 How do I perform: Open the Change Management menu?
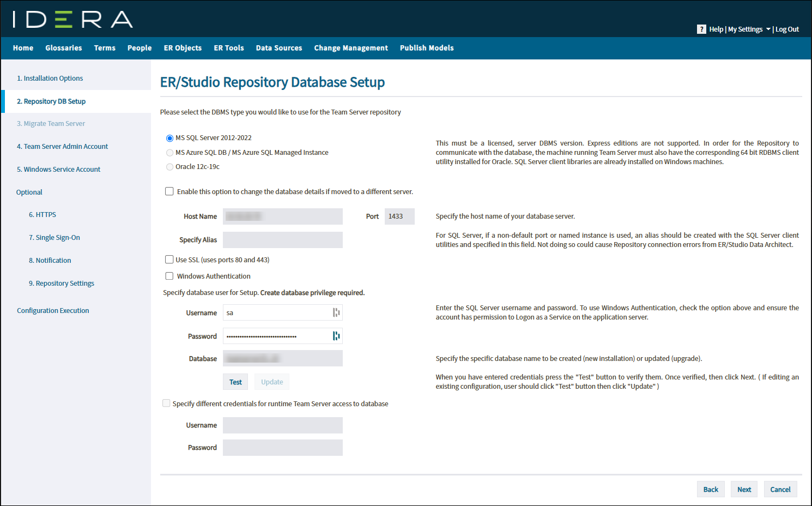351,48
